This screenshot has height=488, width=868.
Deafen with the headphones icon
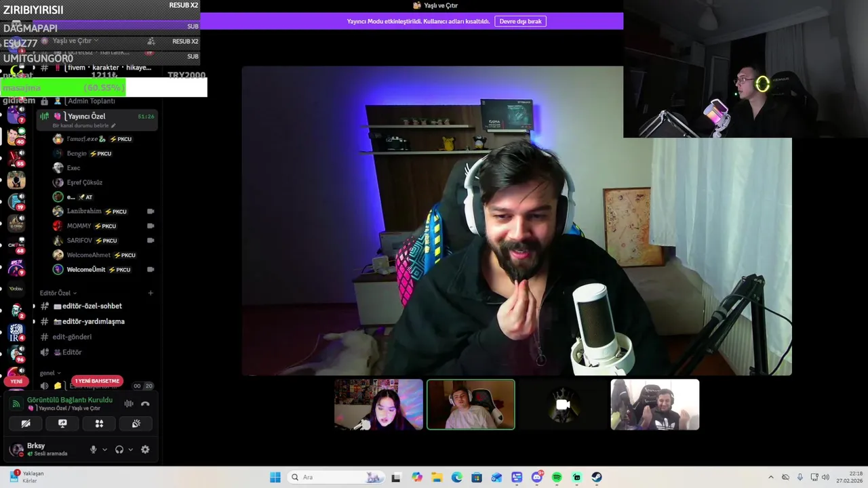pos(119,449)
